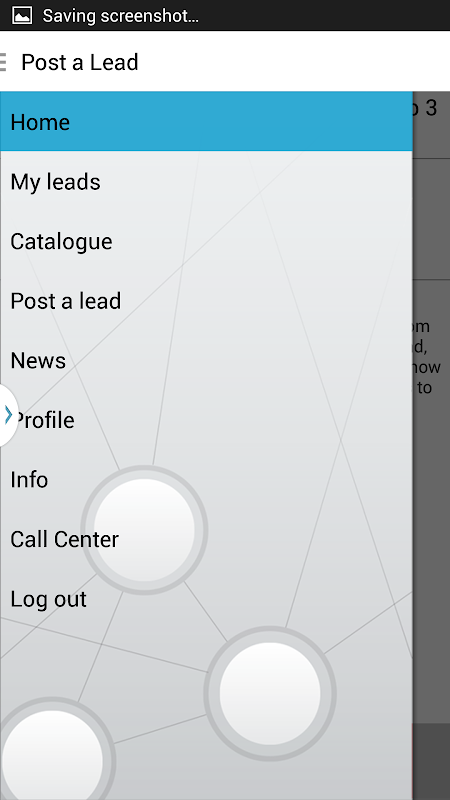Tap the dark bottom bar right of drawer

click(431, 761)
